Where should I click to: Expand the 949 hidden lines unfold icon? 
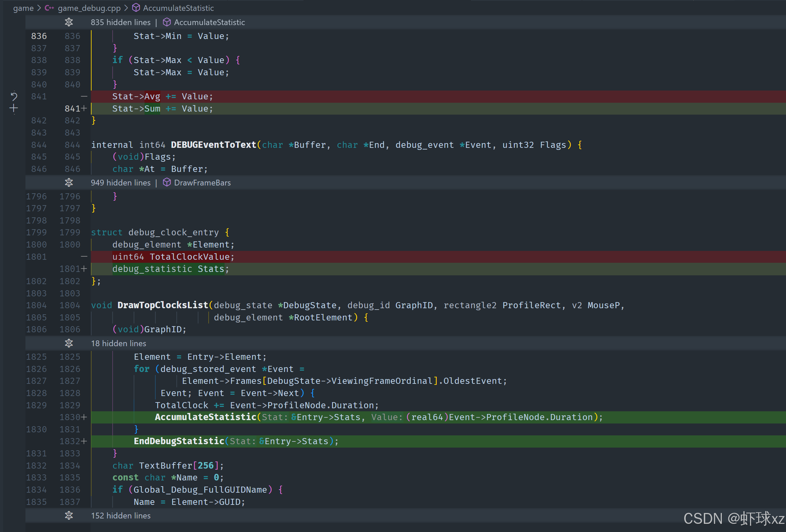[69, 183]
